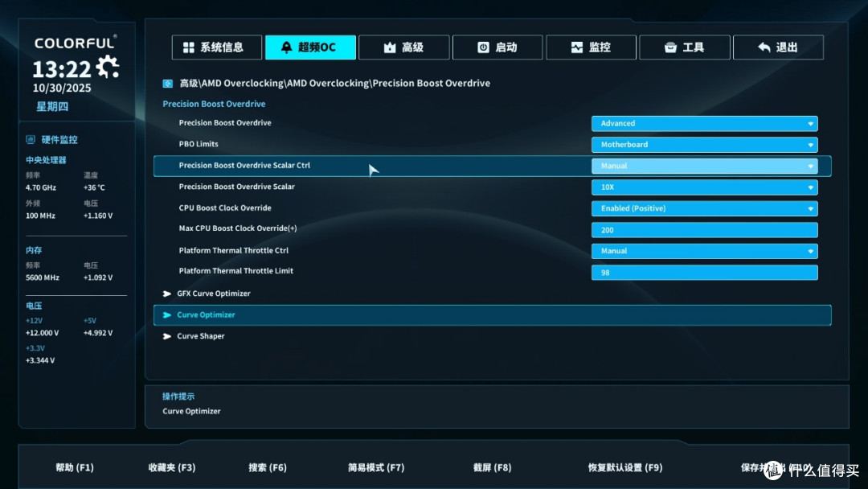The width and height of the screenshot is (868, 489).
Task: Click the Precision Boost Overdrive Scalar label
Action: tap(236, 187)
